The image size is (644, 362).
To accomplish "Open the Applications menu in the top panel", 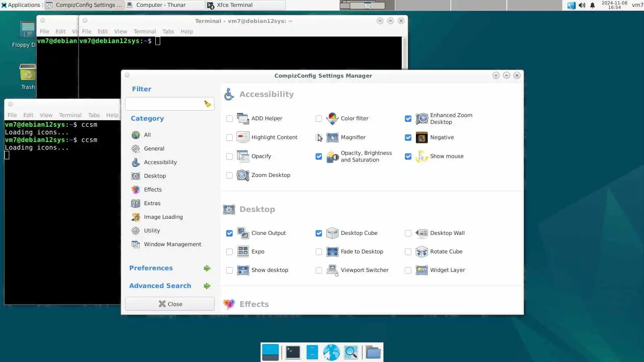I will [x=21, y=5].
